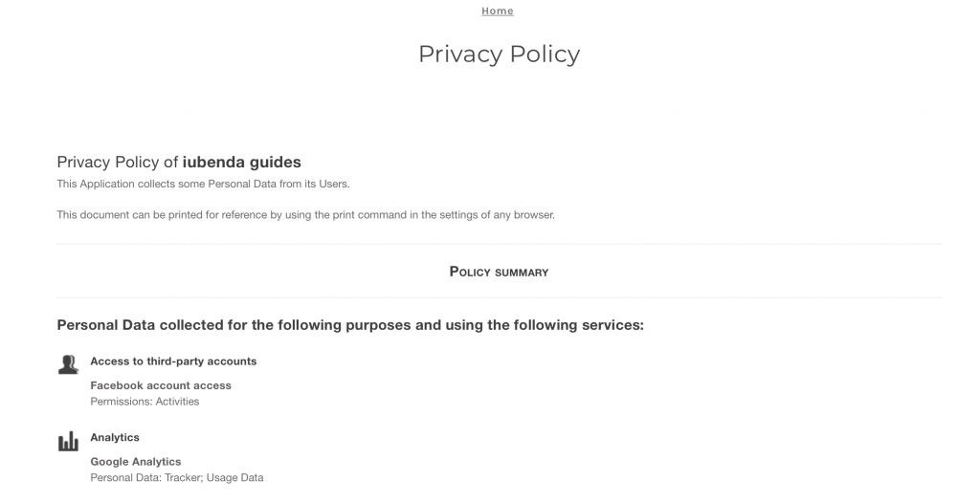This screenshot has height=503, width=980.
Task: Click the Analytics bar chart icon
Action: pos(68,441)
